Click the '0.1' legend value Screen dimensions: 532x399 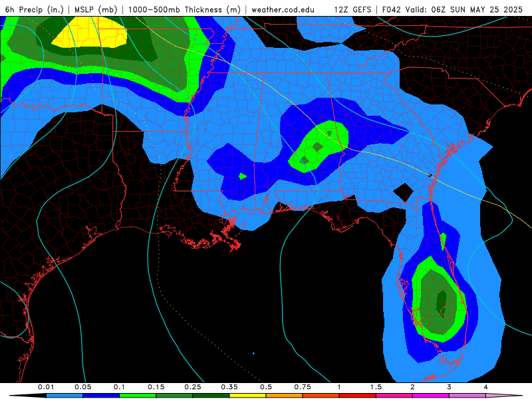[119, 387]
